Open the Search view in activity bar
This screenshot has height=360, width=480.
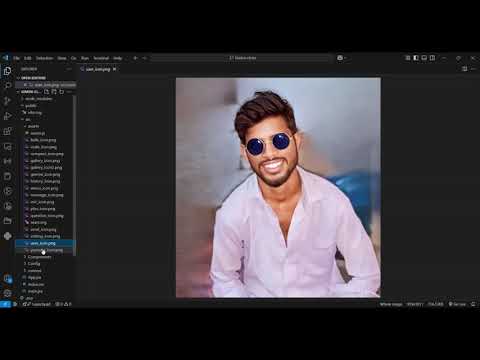click(x=7, y=85)
